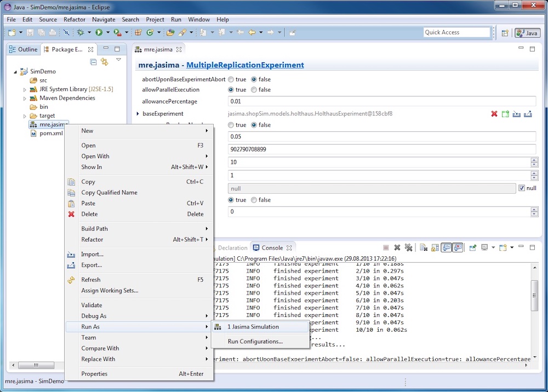The height and width of the screenshot is (392, 548).
Task: Click the New wizard toolbar icon
Action: [12, 32]
